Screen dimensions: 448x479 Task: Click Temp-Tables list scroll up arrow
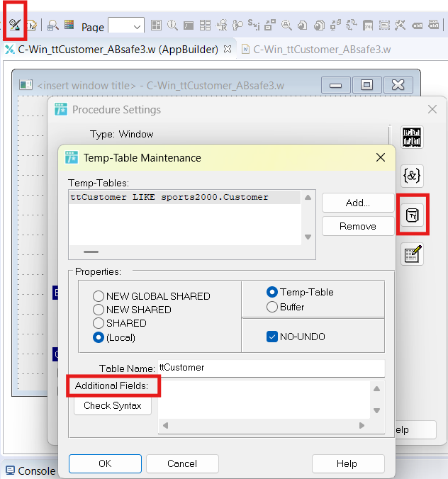pos(308,198)
